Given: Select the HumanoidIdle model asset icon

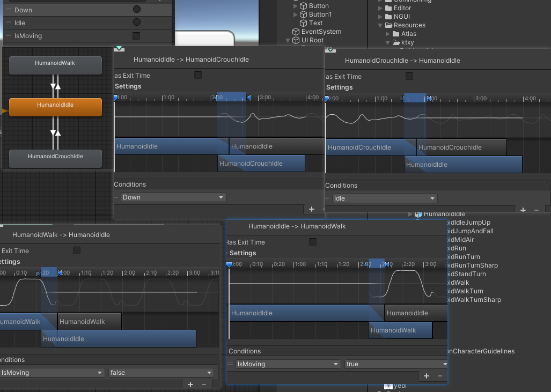Looking at the screenshot, I should pyautogui.click(x=418, y=215).
